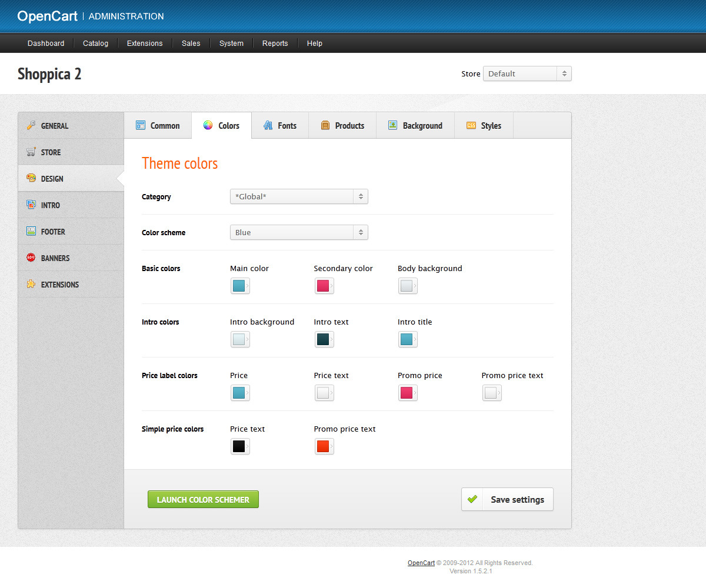706x588 pixels.
Task: Open the Sales menu
Action: 191,44
